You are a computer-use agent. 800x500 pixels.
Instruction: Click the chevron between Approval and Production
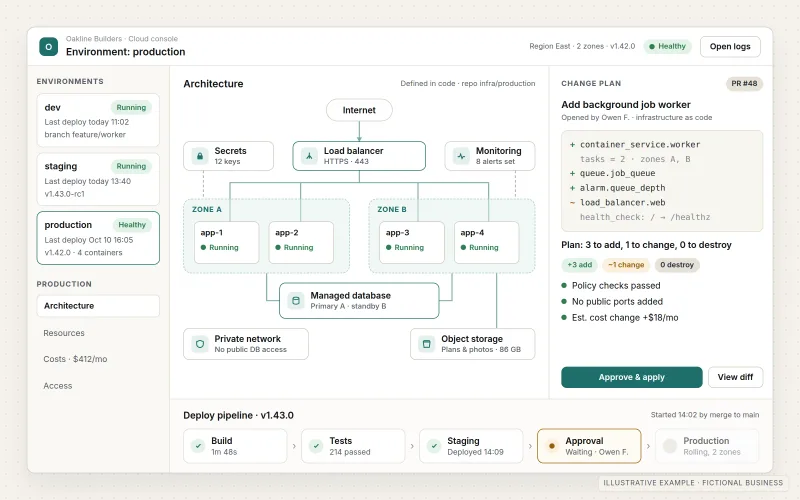(x=648, y=446)
